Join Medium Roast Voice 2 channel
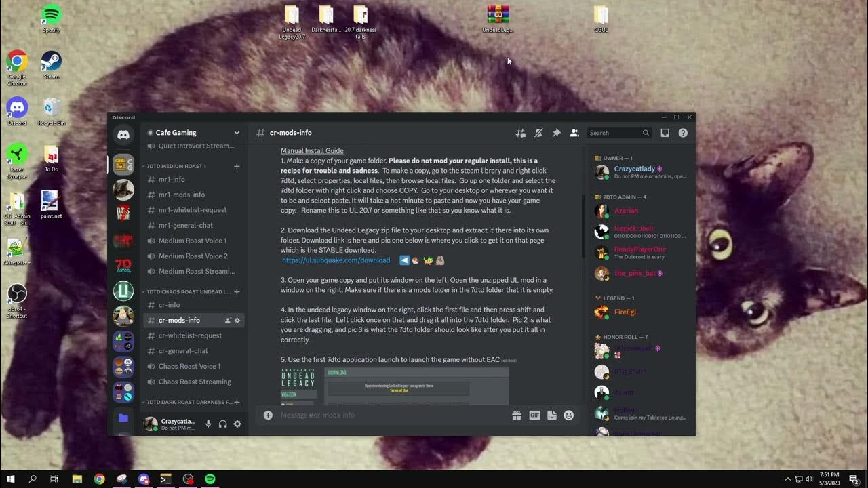 193,256
